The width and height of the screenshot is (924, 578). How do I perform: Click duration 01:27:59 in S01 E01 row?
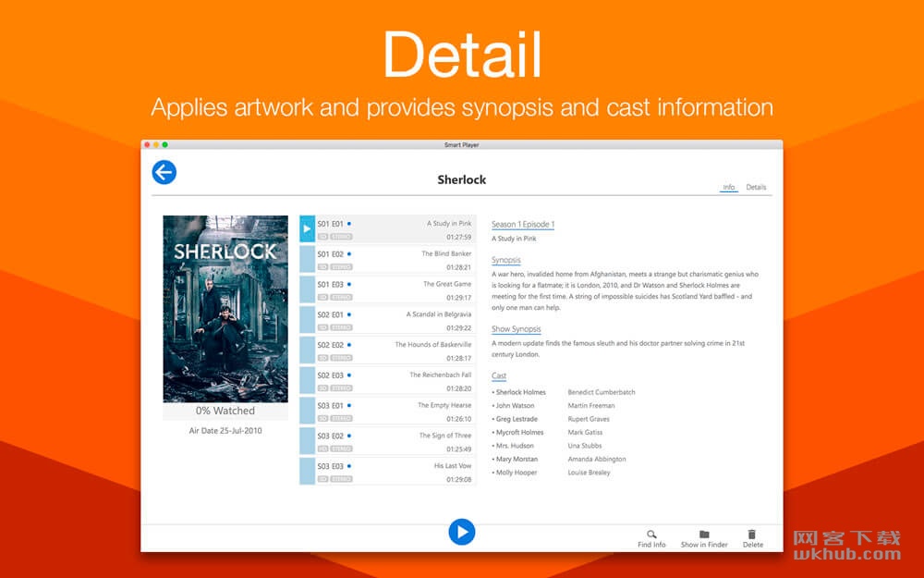[x=458, y=237]
